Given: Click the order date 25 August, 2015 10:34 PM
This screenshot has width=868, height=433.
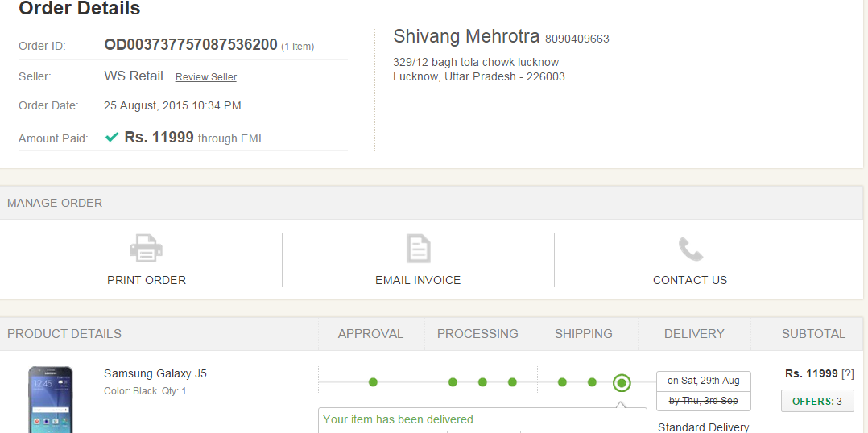Looking at the screenshot, I should point(172,105).
